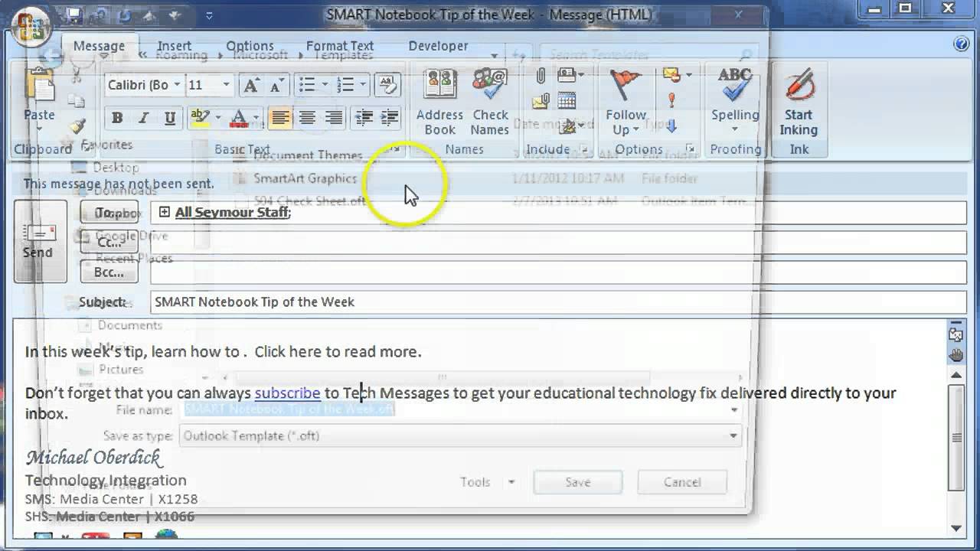Toggle High Importance red exclamation
This screenshot has width=980, height=551.
pyautogui.click(x=671, y=99)
